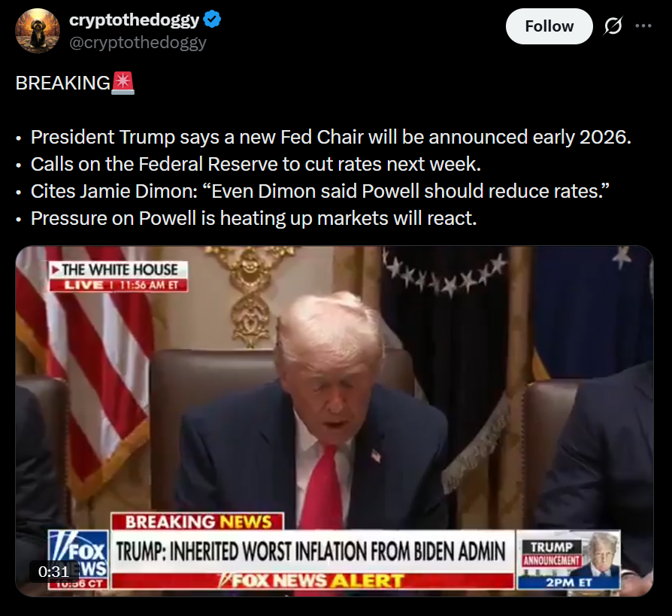Click the red BREAKING NEWS banner

(x=198, y=522)
